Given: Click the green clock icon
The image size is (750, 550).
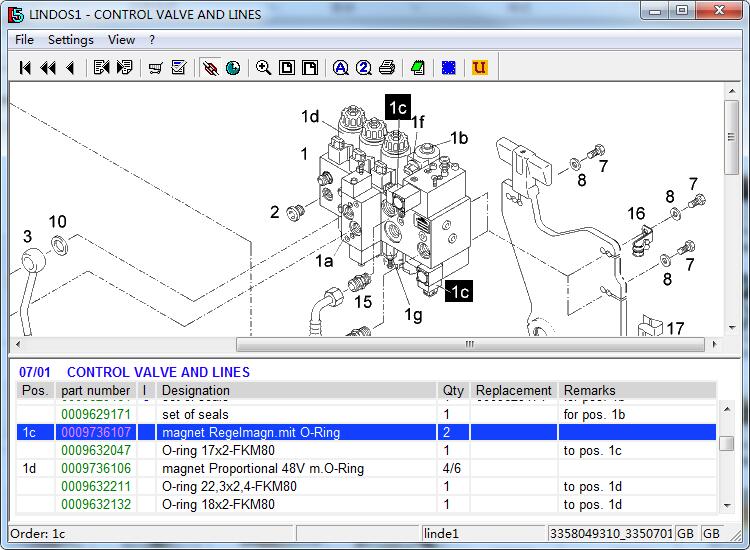Looking at the screenshot, I should point(233,68).
